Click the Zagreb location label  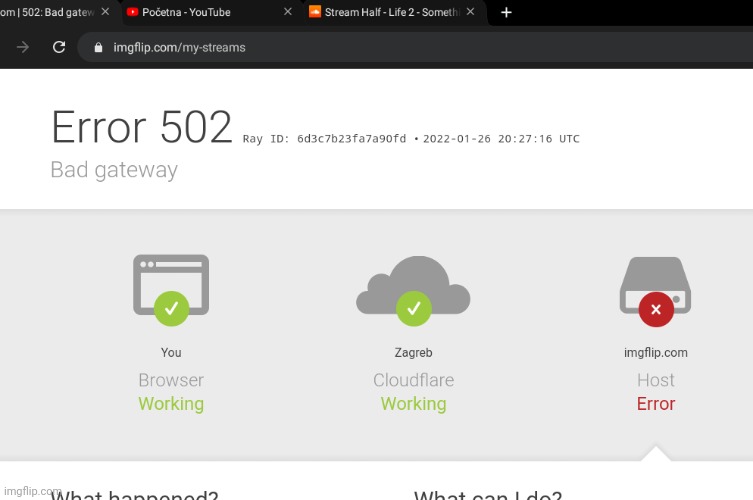(x=413, y=353)
